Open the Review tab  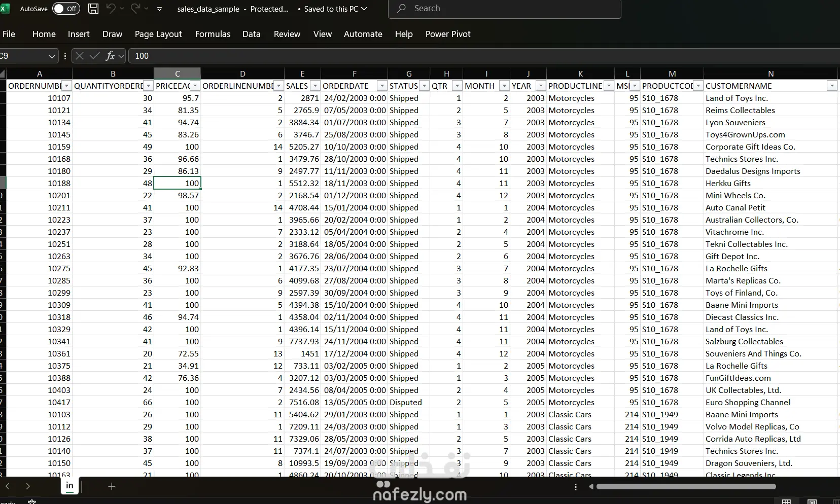[287, 34]
